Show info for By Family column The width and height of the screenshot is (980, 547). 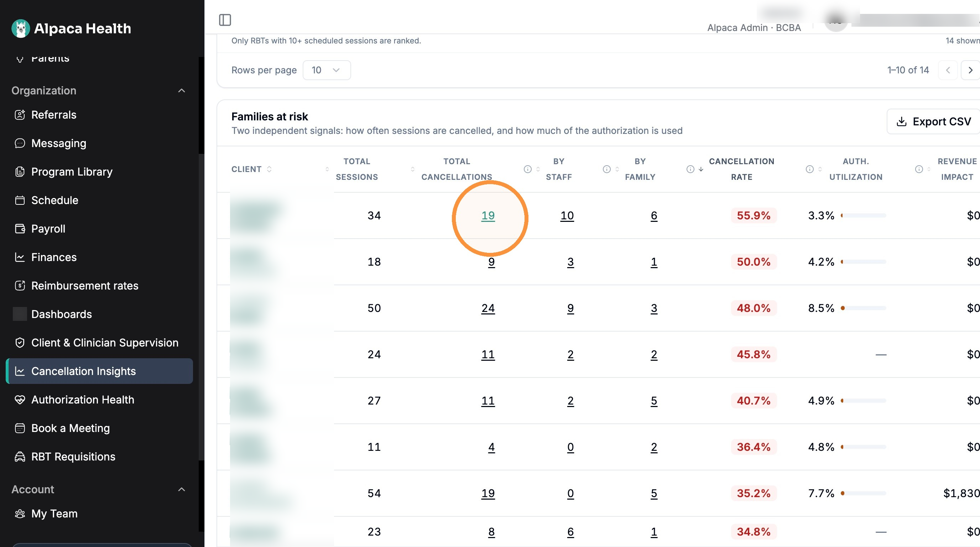click(x=607, y=169)
